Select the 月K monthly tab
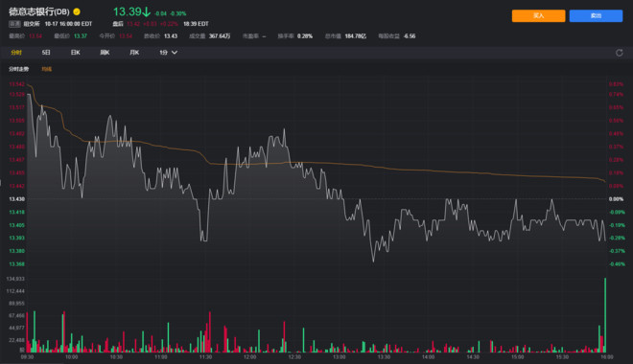Image resolution: width=633 pixels, height=364 pixels. 134,53
